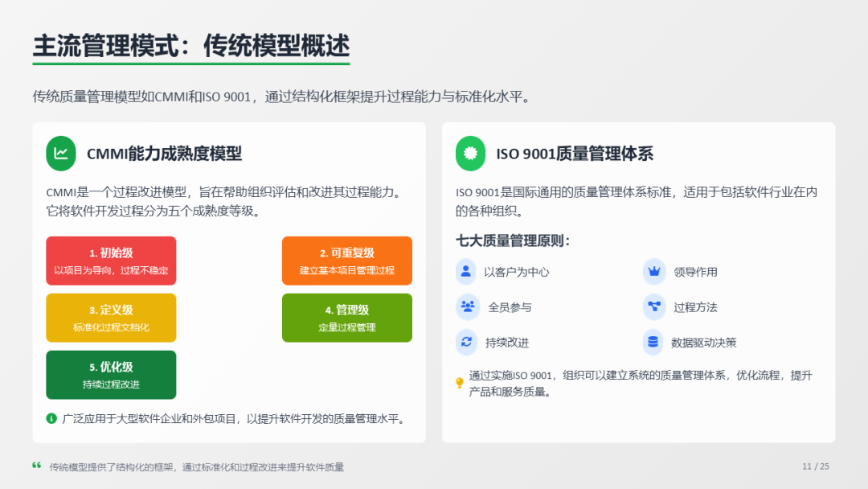This screenshot has height=489, width=868.
Task: Click the page number 11 / 25
Action: [x=815, y=466]
